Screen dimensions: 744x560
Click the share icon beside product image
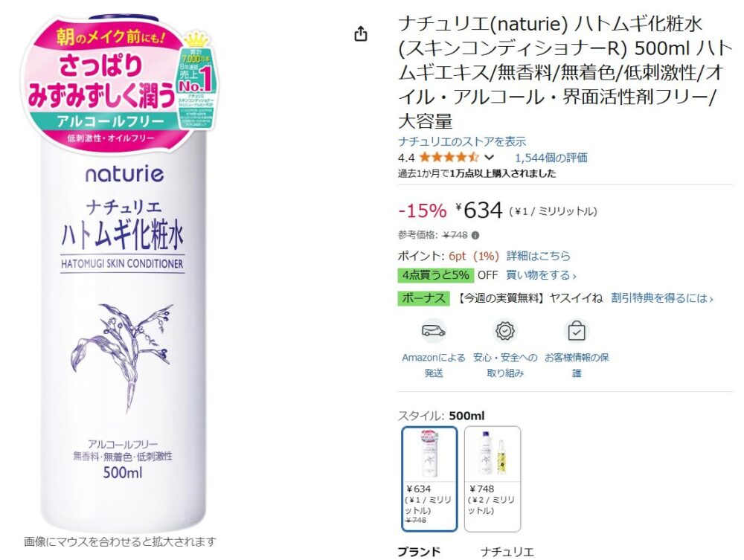click(x=361, y=34)
